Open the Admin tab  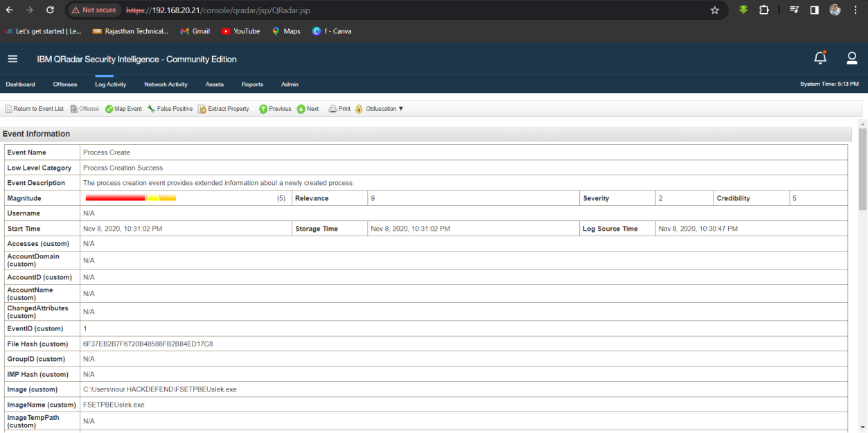pos(290,85)
